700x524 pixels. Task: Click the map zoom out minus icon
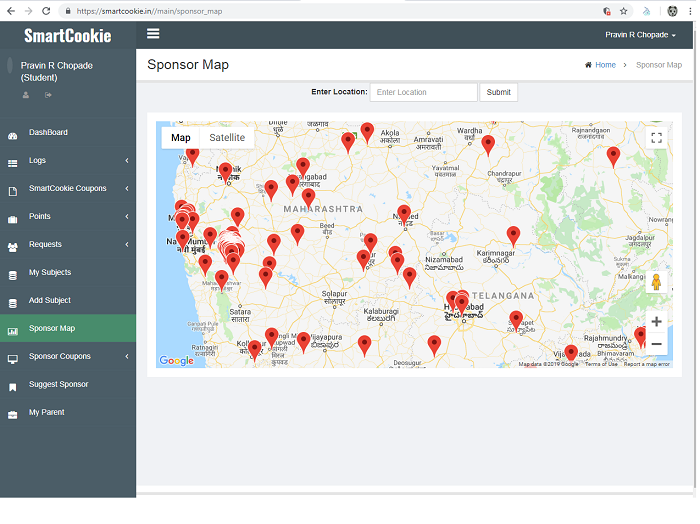coord(656,344)
